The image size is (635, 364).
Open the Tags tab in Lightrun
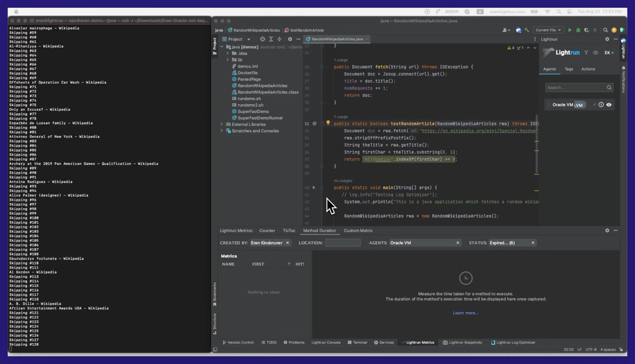click(569, 69)
